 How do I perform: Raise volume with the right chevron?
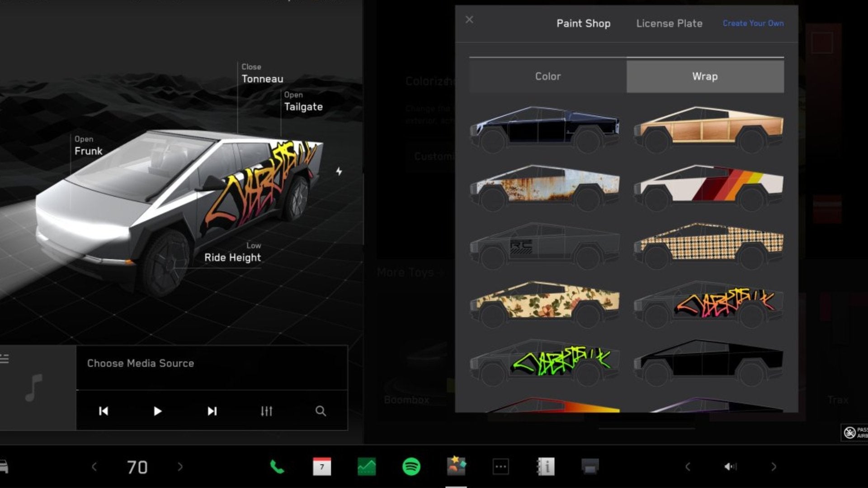click(x=774, y=467)
